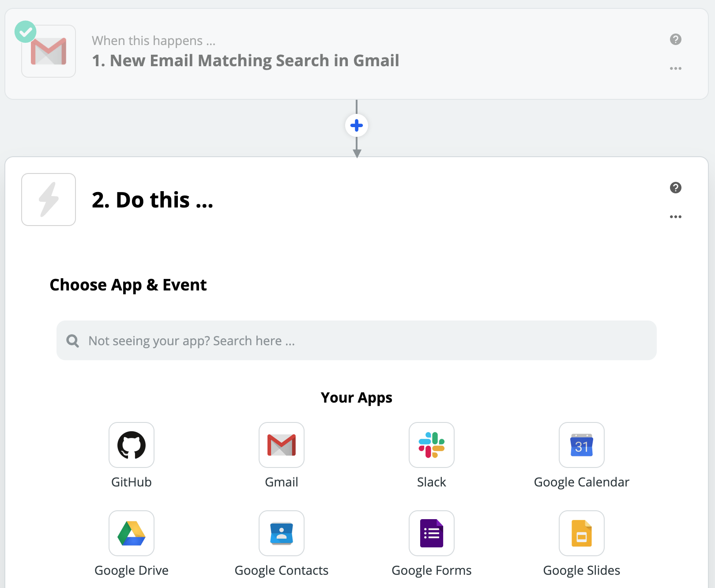The image size is (715, 588).
Task: Click the Google Slides label text
Action: 582,570
